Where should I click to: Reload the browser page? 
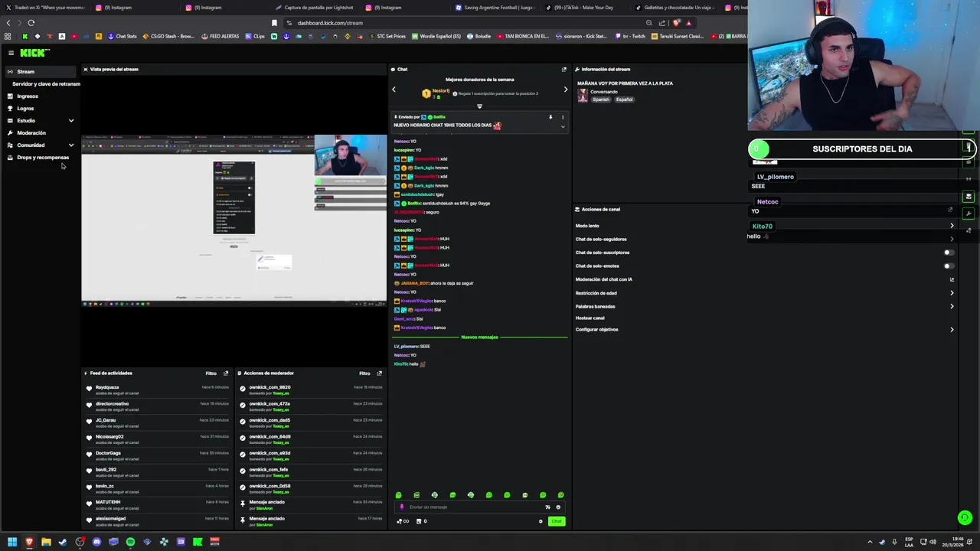[x=31, y=23]
